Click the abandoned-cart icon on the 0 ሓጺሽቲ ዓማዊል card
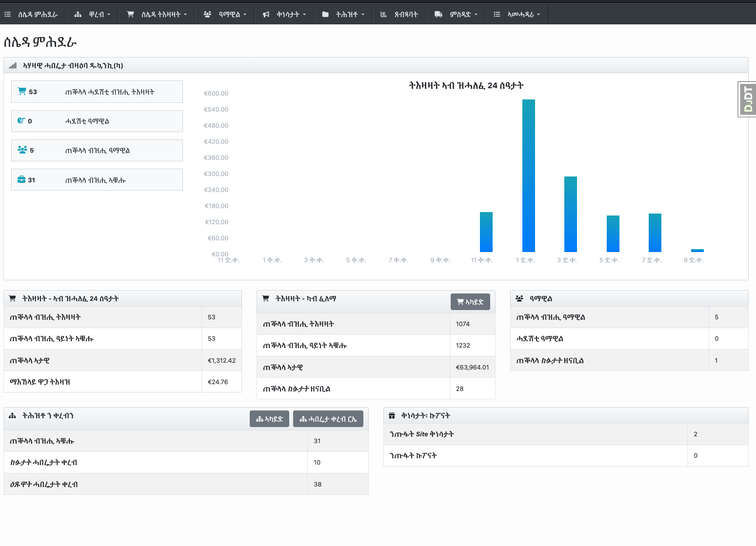The image size is (756, 546). pyautogui.click(x=21, y=120)
